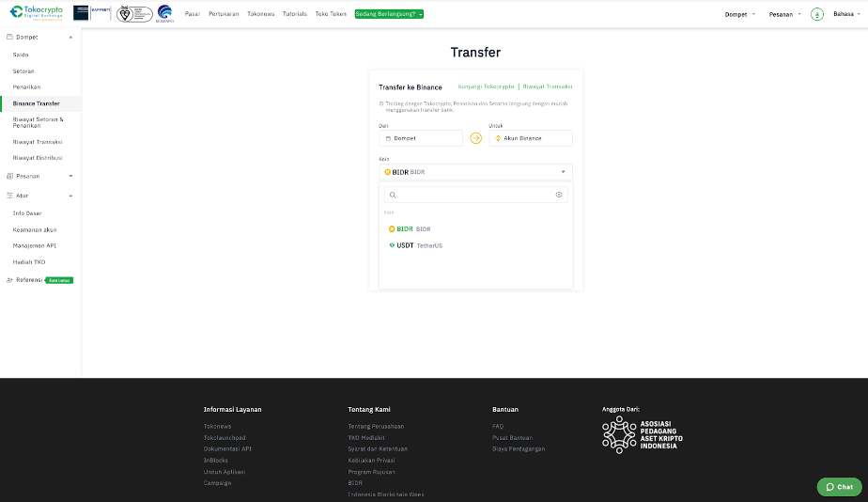The image size is (868, 502).
Task: Expand the Sedang Berlangsung green dropdown
Action: tap(389, 14)
